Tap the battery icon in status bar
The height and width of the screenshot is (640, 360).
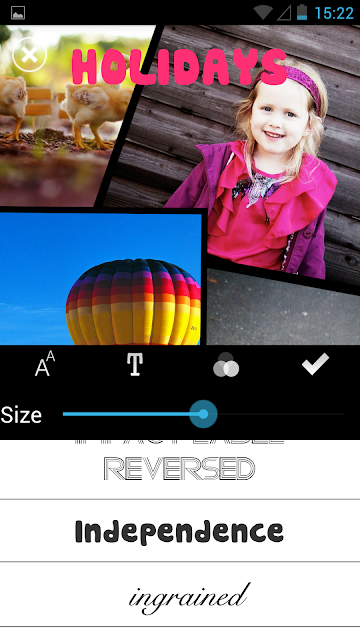pyautogui.click(x=302, y=12)
